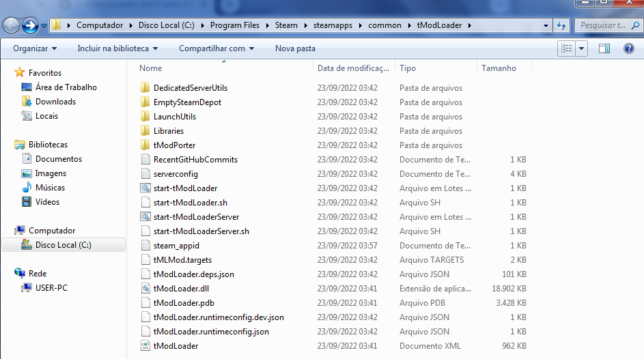
Task: Click the Forward navigation arrow button
Action: (x=30, y=25)
